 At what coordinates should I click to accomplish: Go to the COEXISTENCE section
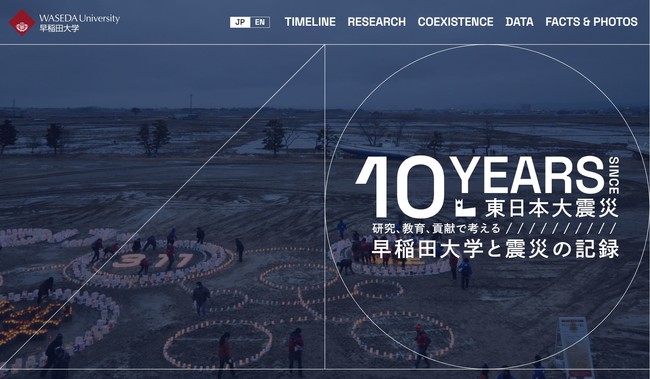(x=456, y=22)
